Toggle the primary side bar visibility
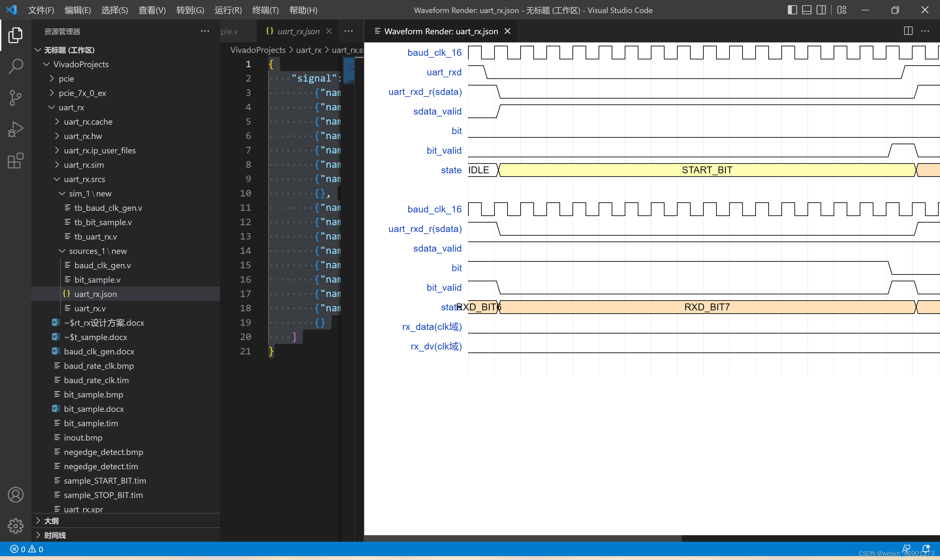The height and width of the screenshot is (560, 940). (792, 10)
